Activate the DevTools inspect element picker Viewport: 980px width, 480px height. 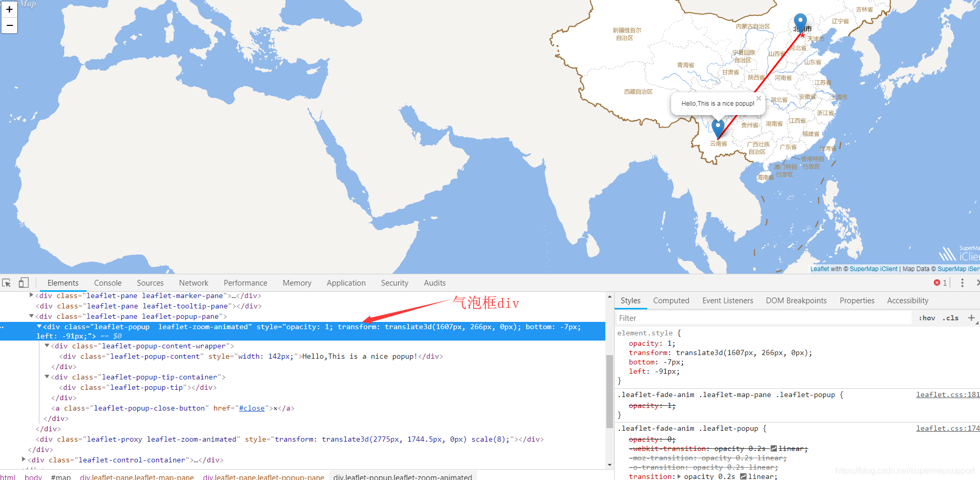coord(7,283)
